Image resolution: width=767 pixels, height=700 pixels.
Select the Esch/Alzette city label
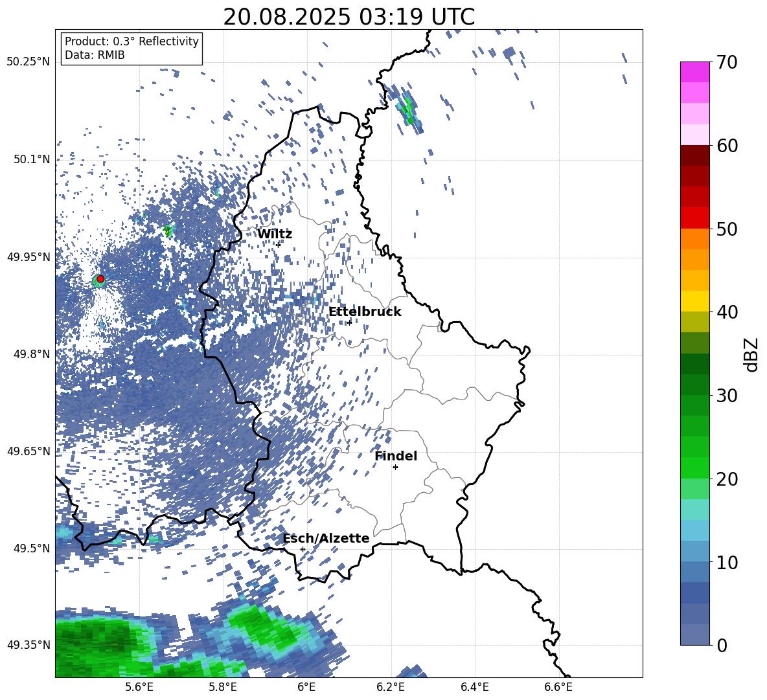[326, 538]
